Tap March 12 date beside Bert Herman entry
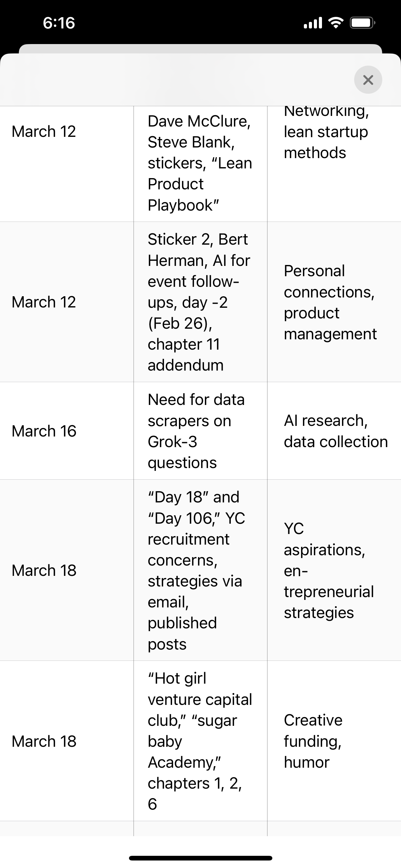Viewport: 401px width, 868px height. point(44,302)
